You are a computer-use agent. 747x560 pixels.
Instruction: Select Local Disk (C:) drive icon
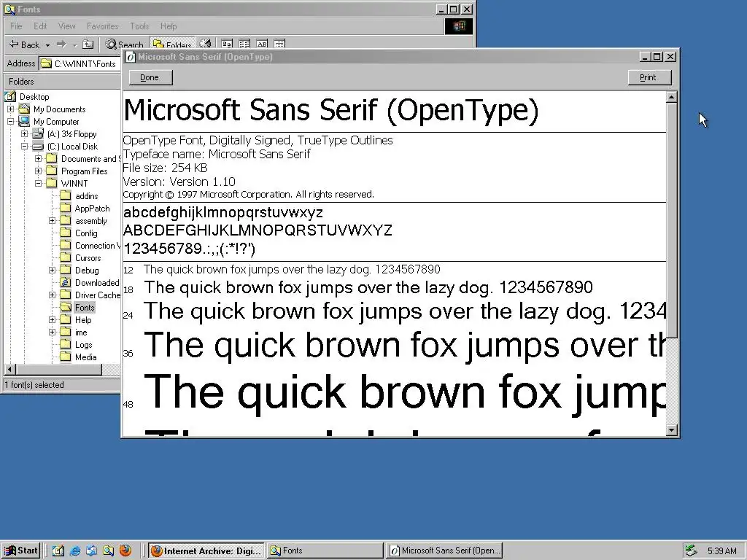point(38,146)
